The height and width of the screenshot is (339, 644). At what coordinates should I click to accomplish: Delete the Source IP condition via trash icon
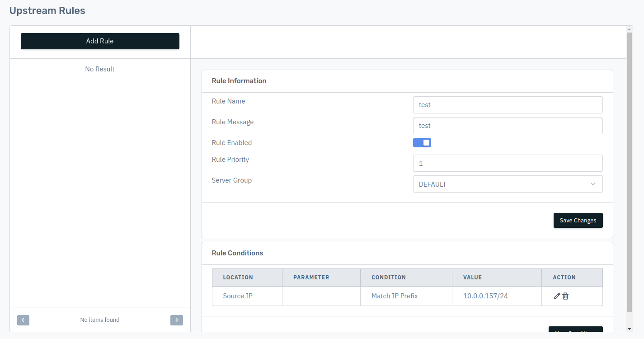point(565,296)
